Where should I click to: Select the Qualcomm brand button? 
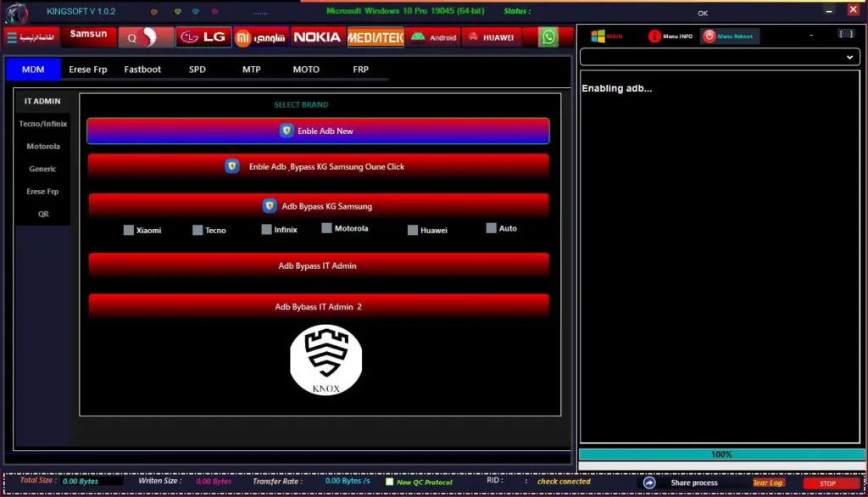146,37
